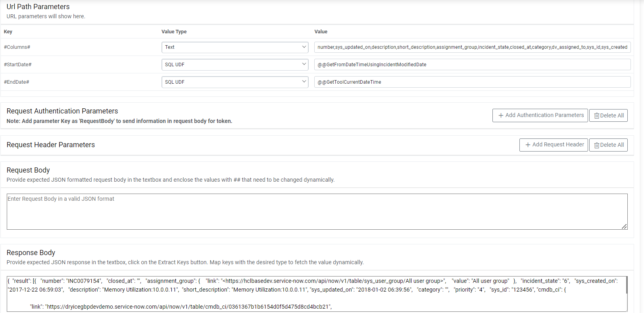Click the Response Body JSON textarea
Image resolution: width=644 pixels, height=313 pixels.
[316, 294]
